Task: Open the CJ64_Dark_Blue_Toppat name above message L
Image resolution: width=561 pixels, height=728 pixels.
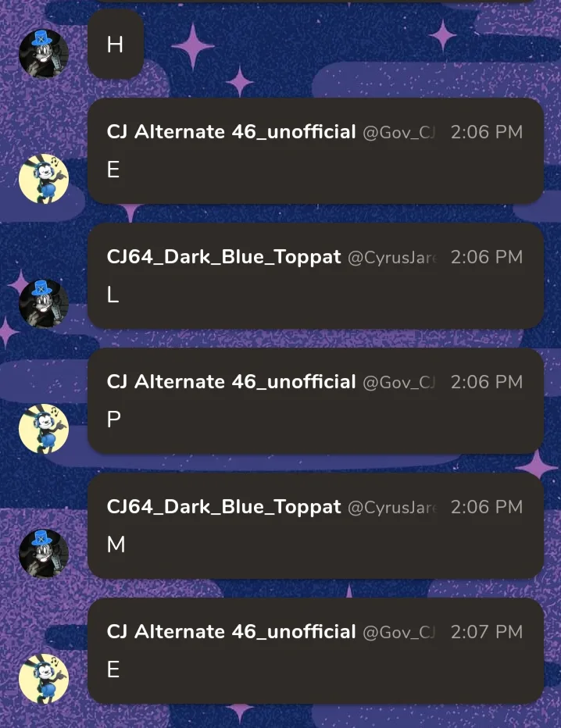Action: point(223,257)
